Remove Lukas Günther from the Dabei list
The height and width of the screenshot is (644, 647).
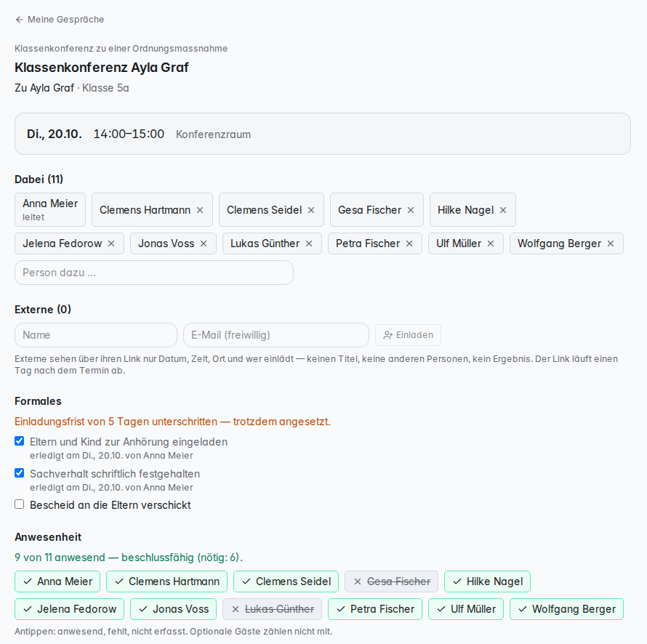tap(309, 243)
